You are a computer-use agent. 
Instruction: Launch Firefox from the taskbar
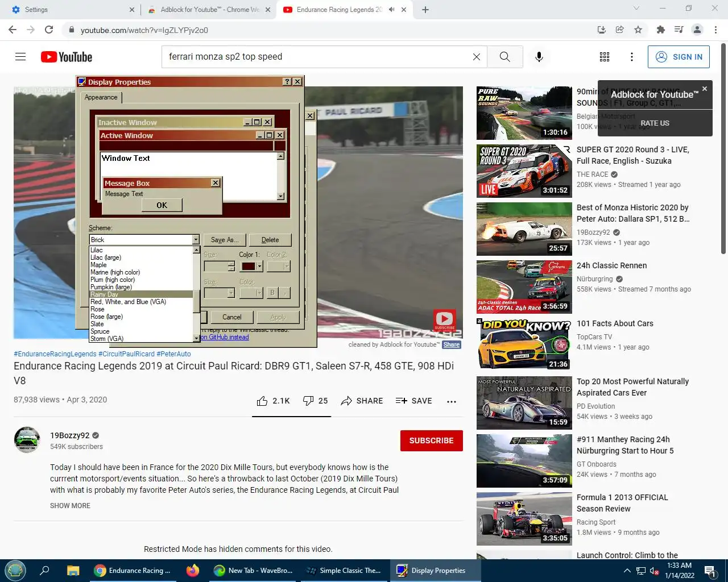[x=193, y=571]
